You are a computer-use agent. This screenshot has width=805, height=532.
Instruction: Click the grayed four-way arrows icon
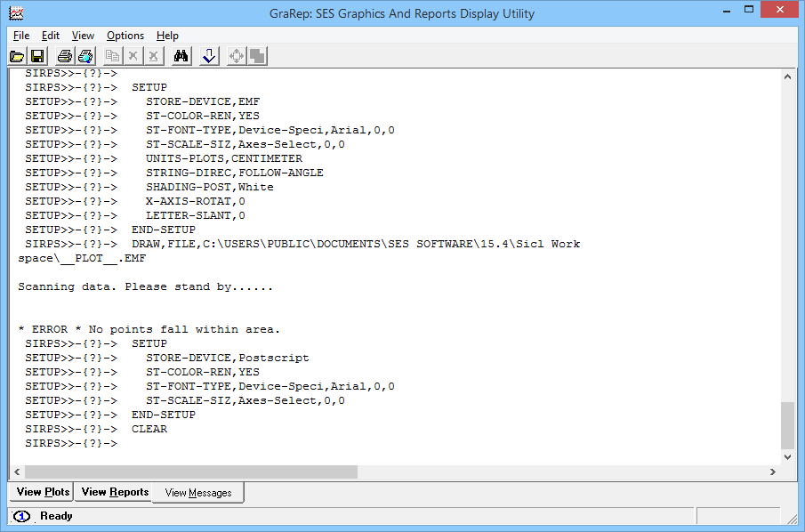click(237, 56)
